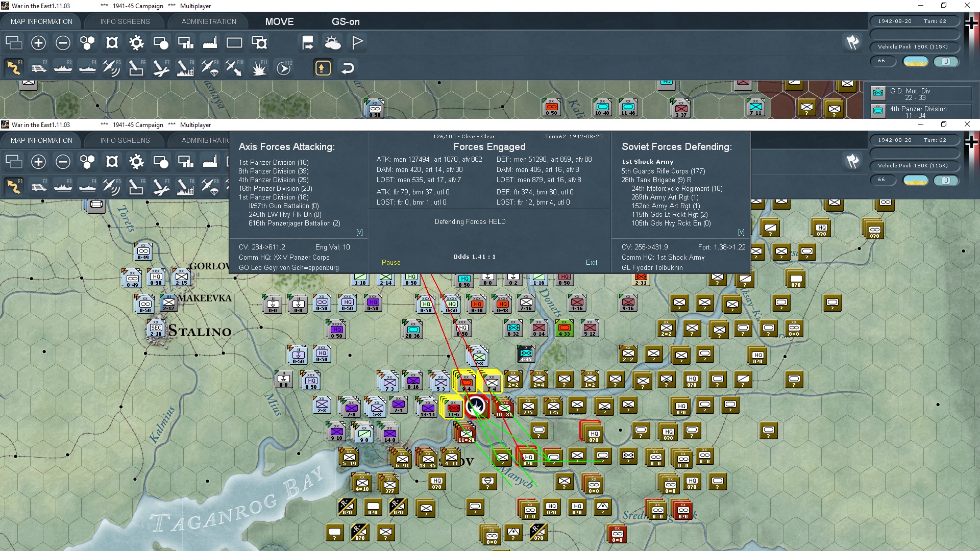The width and height of the screenshot is (980, 551).
Task: Select the 28-36 Axis unit counter
Action: point(412,330)
